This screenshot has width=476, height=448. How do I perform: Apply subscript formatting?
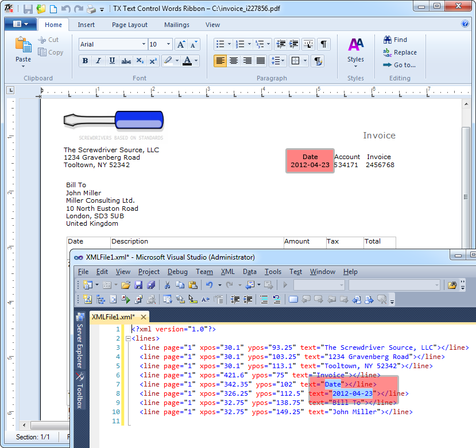[x=140, y=61]
